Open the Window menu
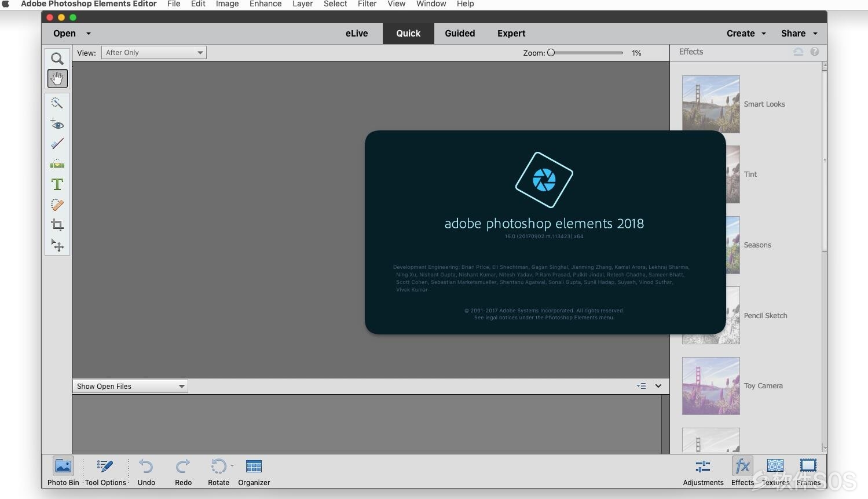 (x=431, y=4)
